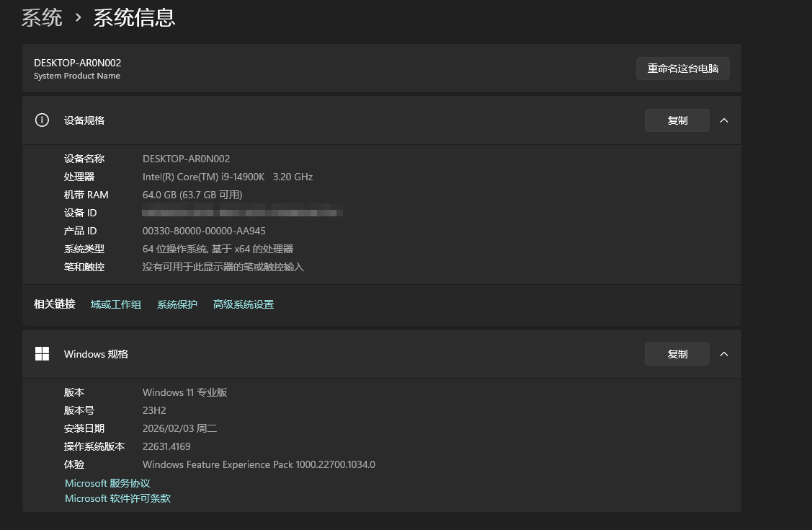The image size is (812, 530).
Task: Open Microsoft 软件许可条款 link
Action: 117,498
